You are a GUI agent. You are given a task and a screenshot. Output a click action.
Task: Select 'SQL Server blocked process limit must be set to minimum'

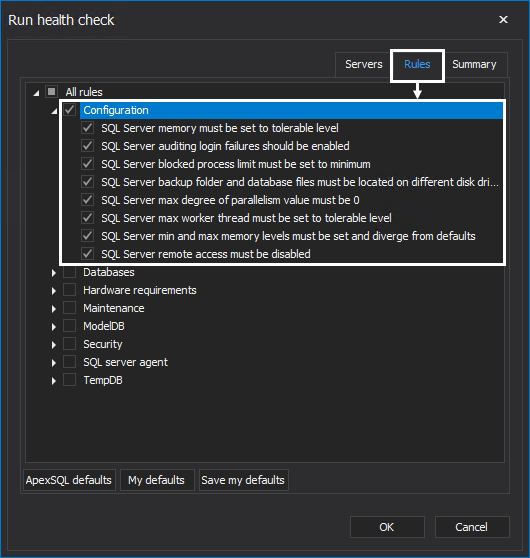(236, 164)
